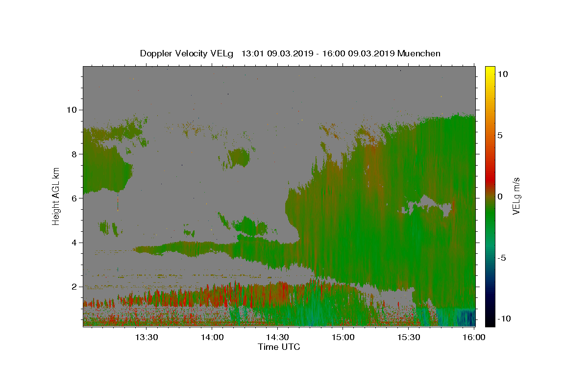Click the 'Time UTC' axis label
The image size is (588, 392).
[x=279, y=347]
